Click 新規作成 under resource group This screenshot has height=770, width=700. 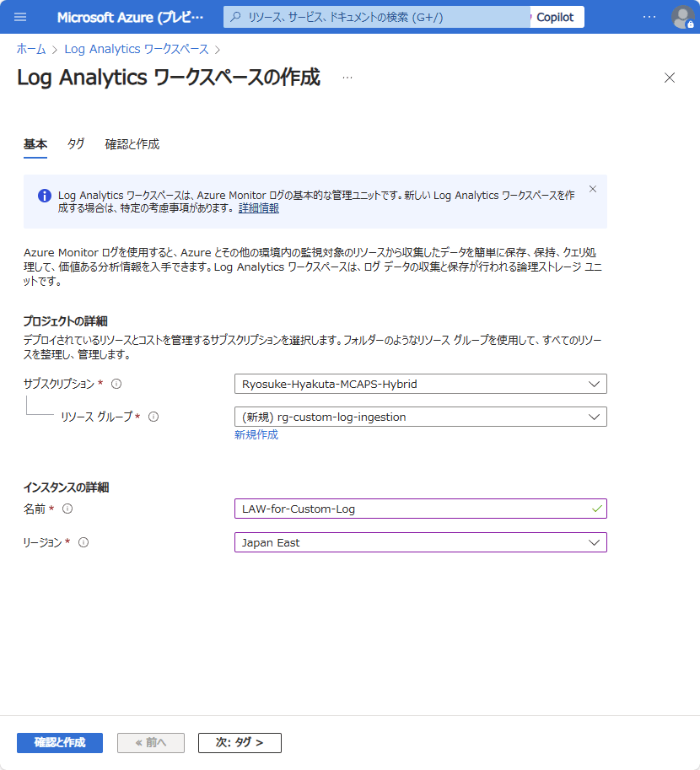(x=256, y=435)
